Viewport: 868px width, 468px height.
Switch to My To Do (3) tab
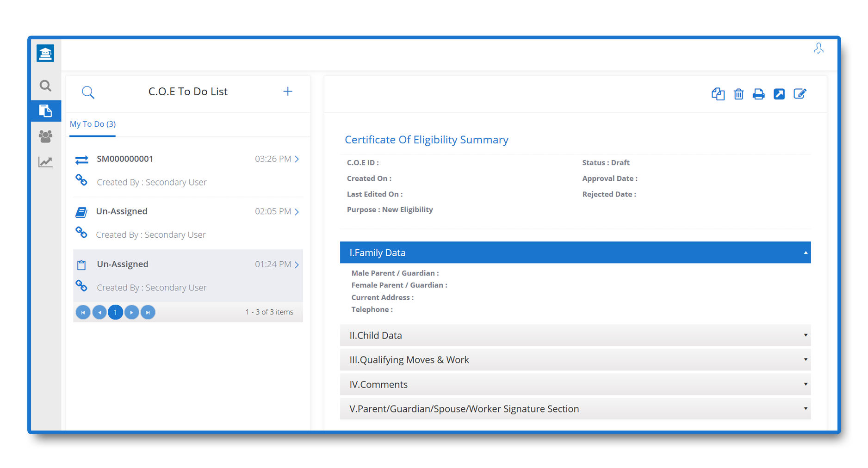coord(93,124)
